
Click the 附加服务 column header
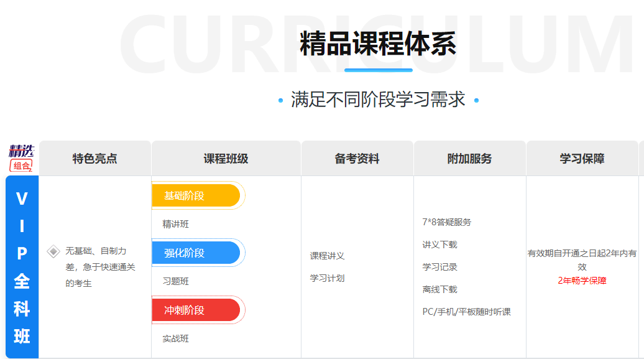point(469,158)
